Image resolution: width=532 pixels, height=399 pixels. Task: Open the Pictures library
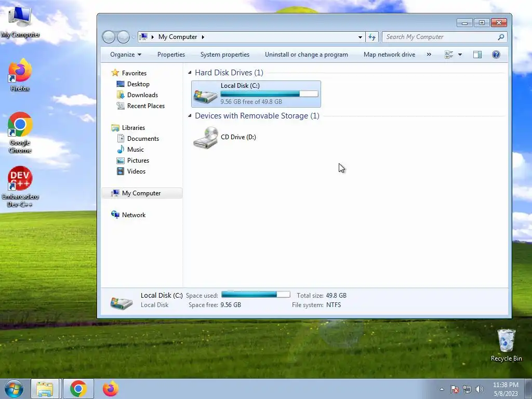[x=138, y=161]
